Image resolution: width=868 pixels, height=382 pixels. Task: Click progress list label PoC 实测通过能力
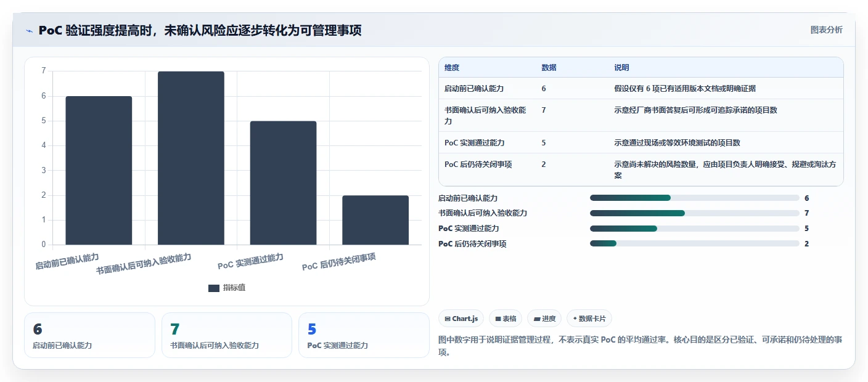(469, 229)
